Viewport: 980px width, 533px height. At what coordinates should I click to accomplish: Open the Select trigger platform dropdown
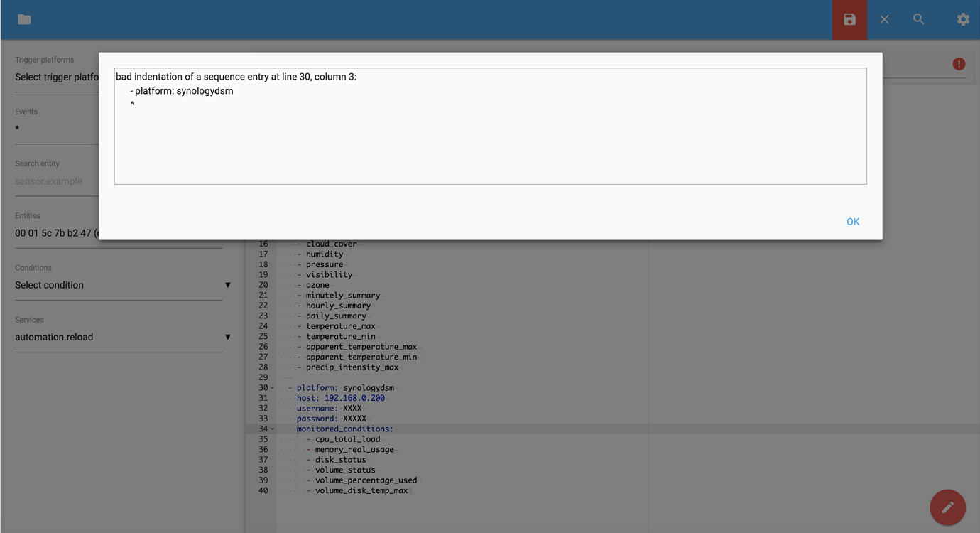57,77
